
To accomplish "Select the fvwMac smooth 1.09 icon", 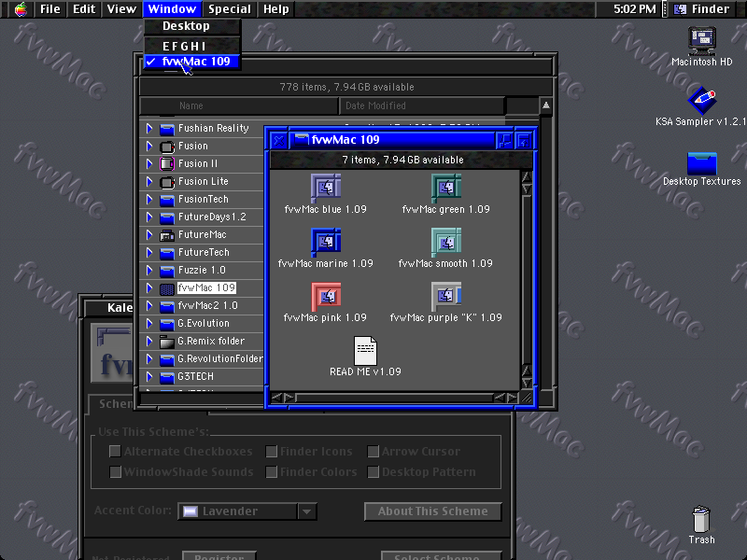I will click(x=446, y=241).
